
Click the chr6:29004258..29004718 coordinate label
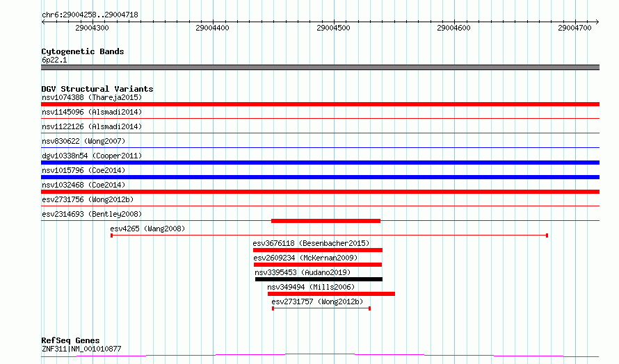(90, 15)
